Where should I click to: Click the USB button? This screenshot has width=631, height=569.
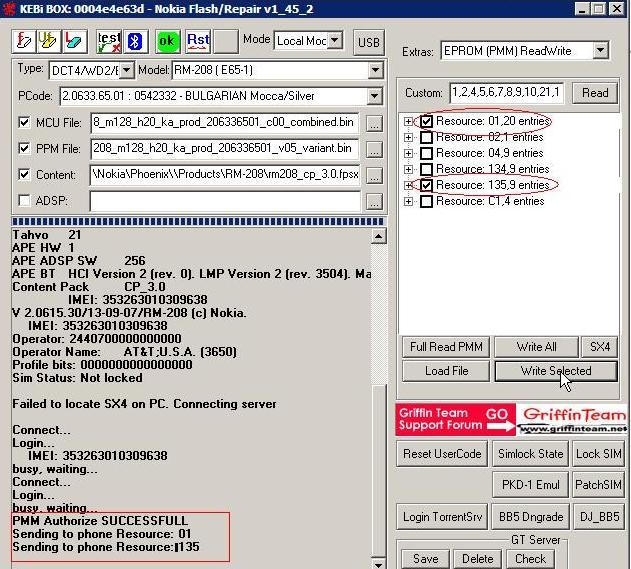pos(369,42)
